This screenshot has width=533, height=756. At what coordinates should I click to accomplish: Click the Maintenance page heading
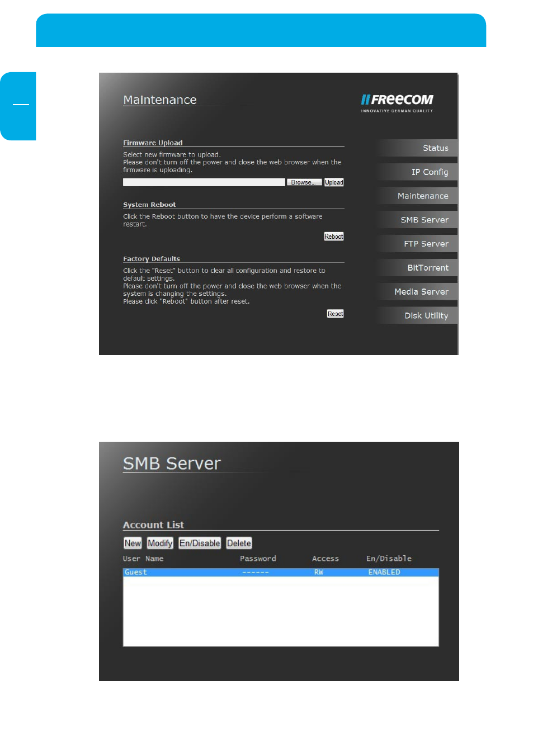pos(160,100)
